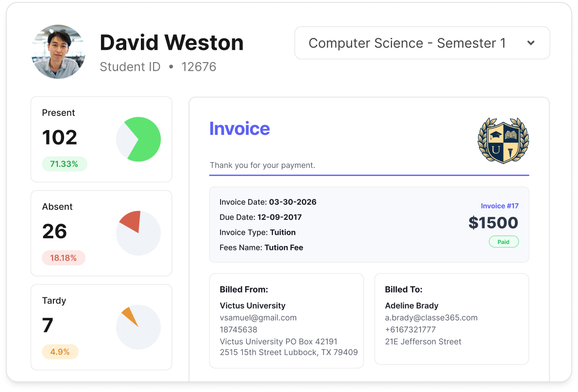This screenshot has width=578, height=392.
Task: Click the red Absent pie chart
Action: click(138, 233)
